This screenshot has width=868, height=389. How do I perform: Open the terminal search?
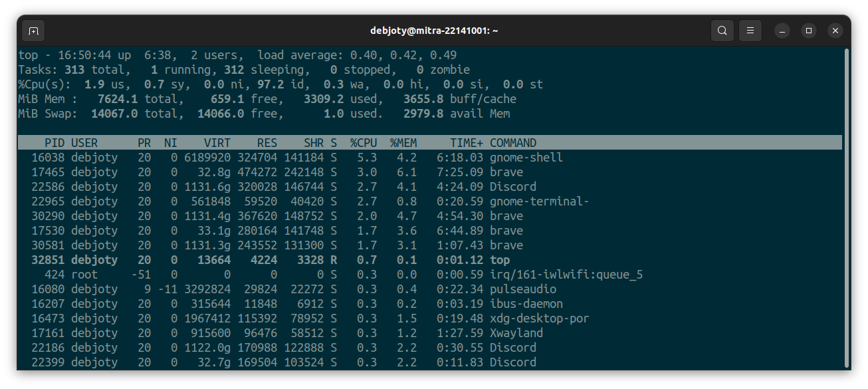[x=722, y=31]
